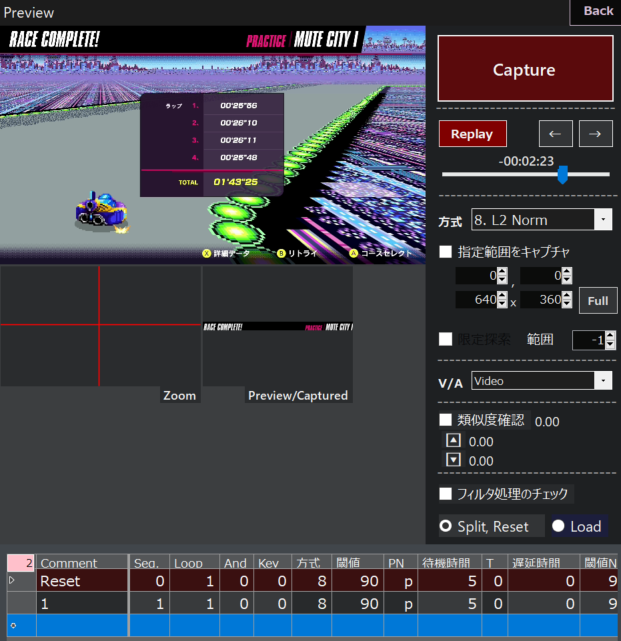Screen dimensions: 621x641
Task: Click the up-triangle similarity icon
Action: click(x=453, y=441)
